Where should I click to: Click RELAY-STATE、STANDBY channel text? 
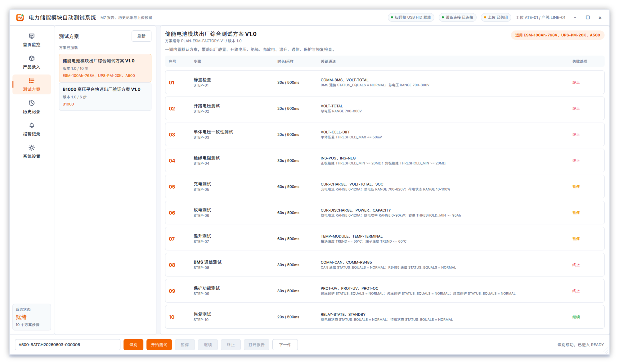coord(343,315)
